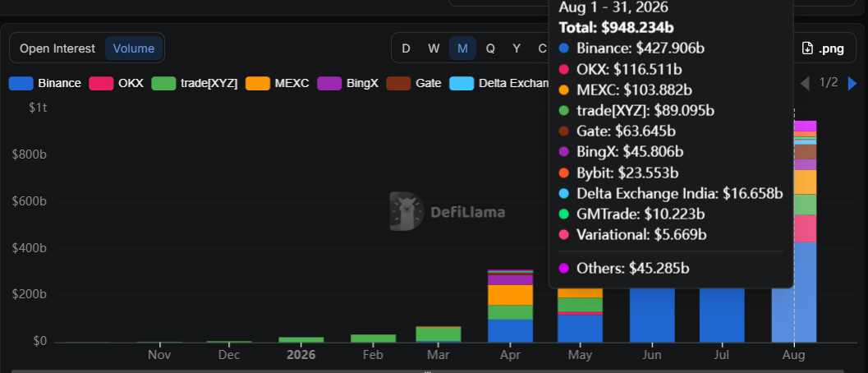Image resolution: width=868 pixels, height=373 pixels.
Task: Click the June volume bar
Action: click(x=652, y=315)
